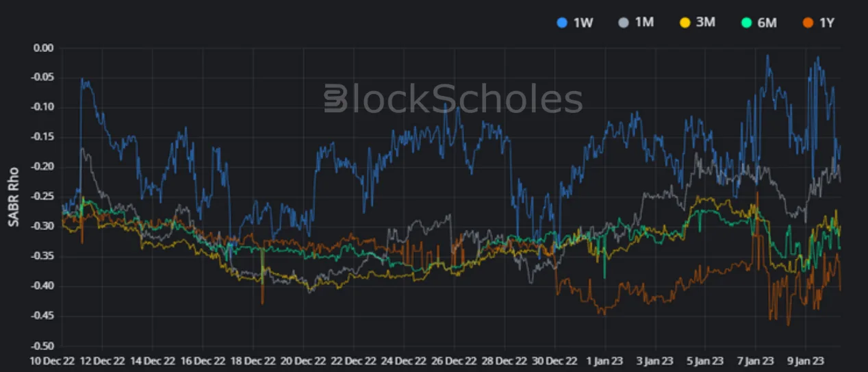Toggle the 1W series in legend
The image size is (868, 372).
(x=574, y=23)
